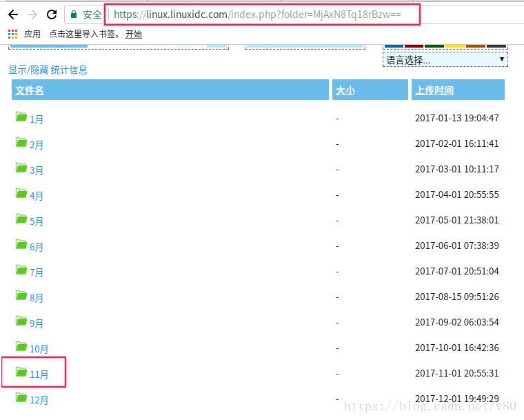Click the folder icon beside 9月
Screen dimensions: 524x420
[21, 321]
